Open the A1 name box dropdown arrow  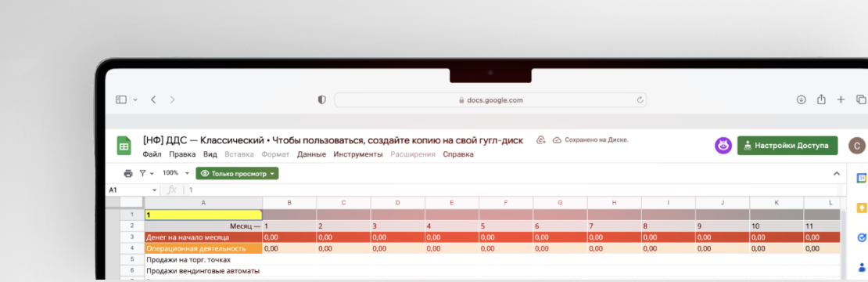155,190
